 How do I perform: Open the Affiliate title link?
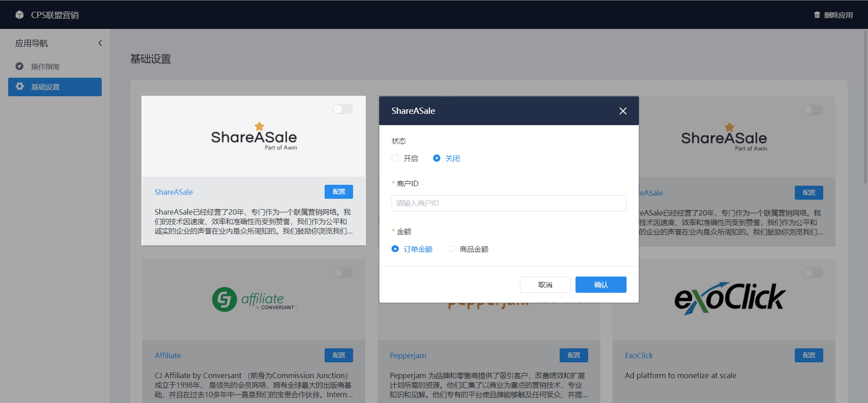click(x=168, y=356)
